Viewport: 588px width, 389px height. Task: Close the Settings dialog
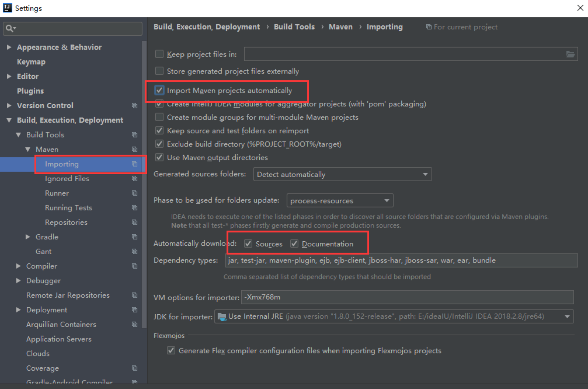click(x=580, y=8)
